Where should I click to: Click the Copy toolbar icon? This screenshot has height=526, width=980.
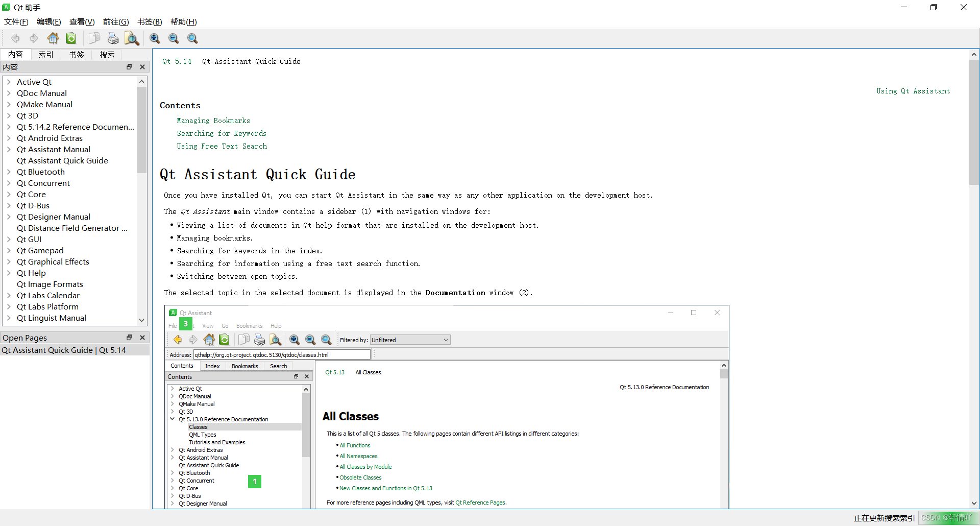[x=94, y=38]
